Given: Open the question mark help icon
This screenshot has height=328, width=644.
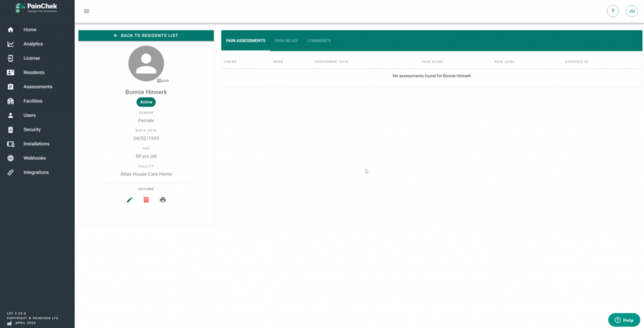Looking at the screenshot, I should [613, 11].
